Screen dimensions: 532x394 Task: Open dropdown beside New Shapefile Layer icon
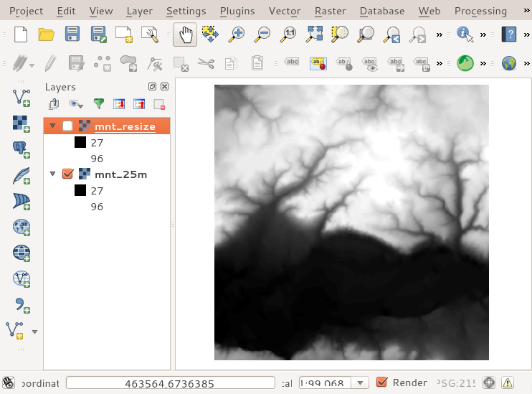point(34,332)
